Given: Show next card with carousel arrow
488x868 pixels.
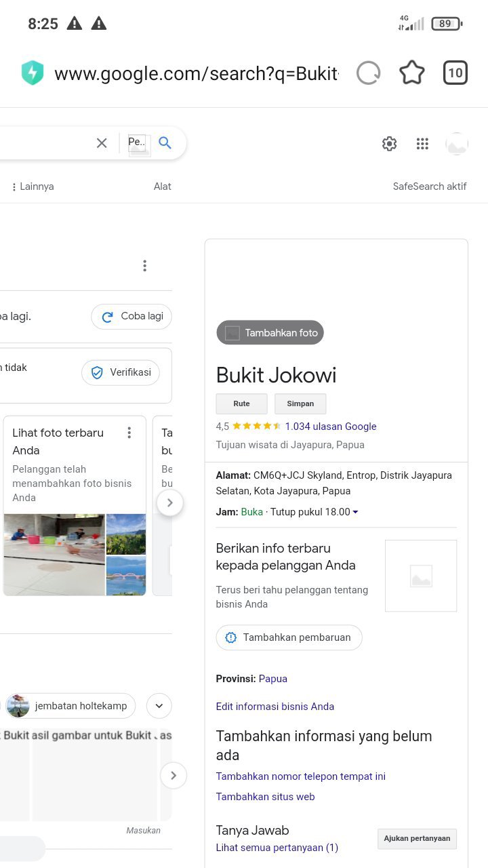Looking at the screenshot, I should tap(169, 503).
